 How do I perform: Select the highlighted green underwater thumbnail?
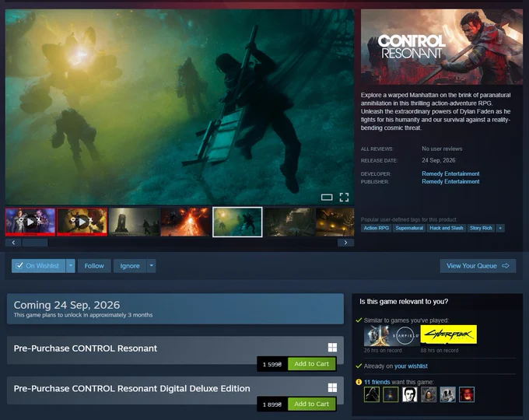pos(237,222)
